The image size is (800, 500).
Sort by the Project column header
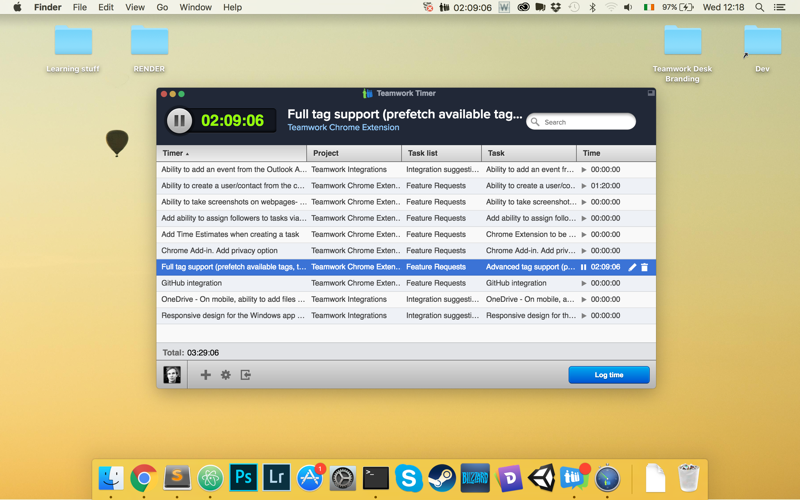354,153
